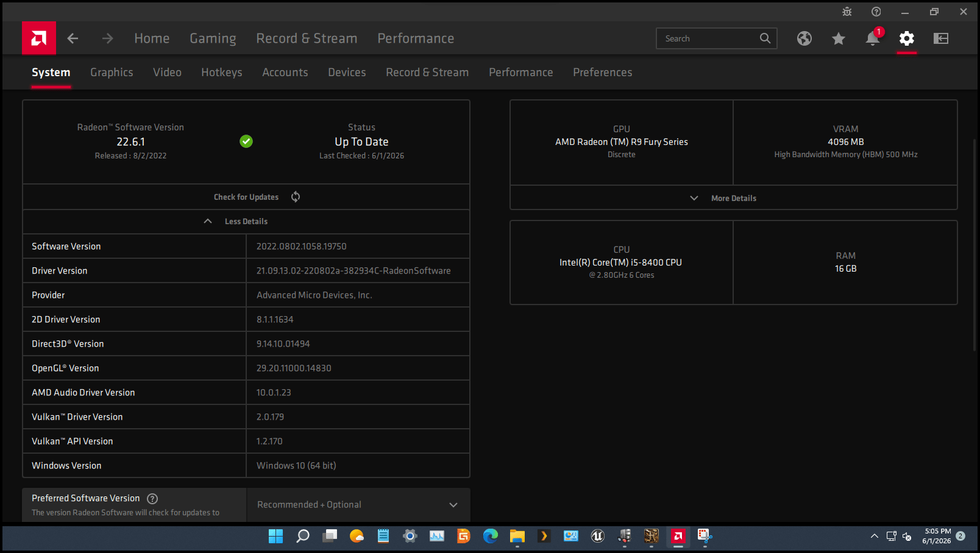Open File Explorer from the taskbar
The image size is (980, 553).
517,536
